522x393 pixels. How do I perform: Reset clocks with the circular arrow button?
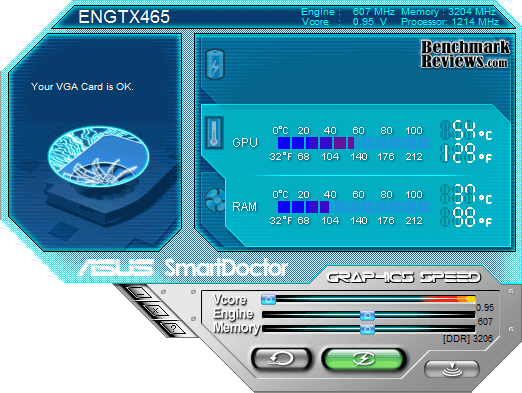tap(282, 359)
